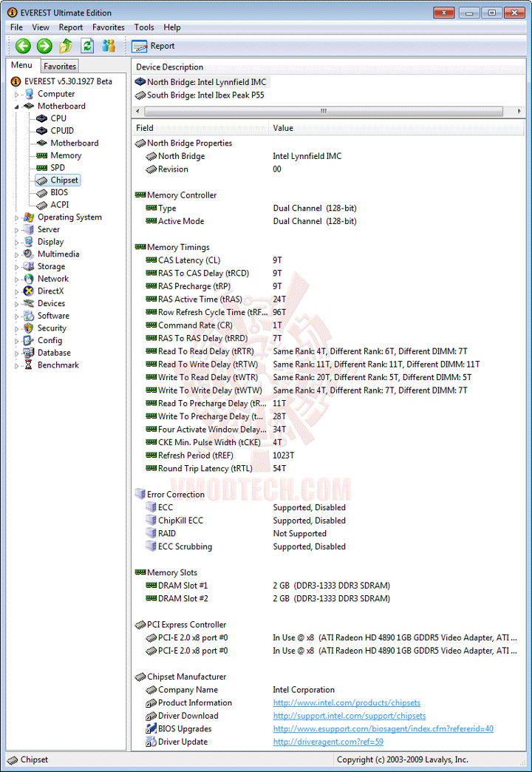Click the BIOS Upgrades row icon
This screenshot has height=772, width=532.
click(x=151, y=728)
